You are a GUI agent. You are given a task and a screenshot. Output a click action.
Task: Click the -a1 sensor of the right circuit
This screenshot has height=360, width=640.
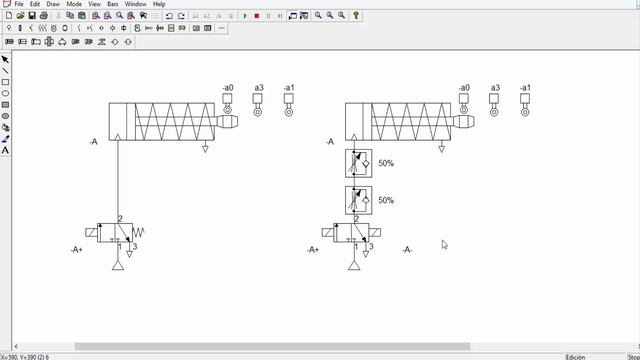pos(525,105)
